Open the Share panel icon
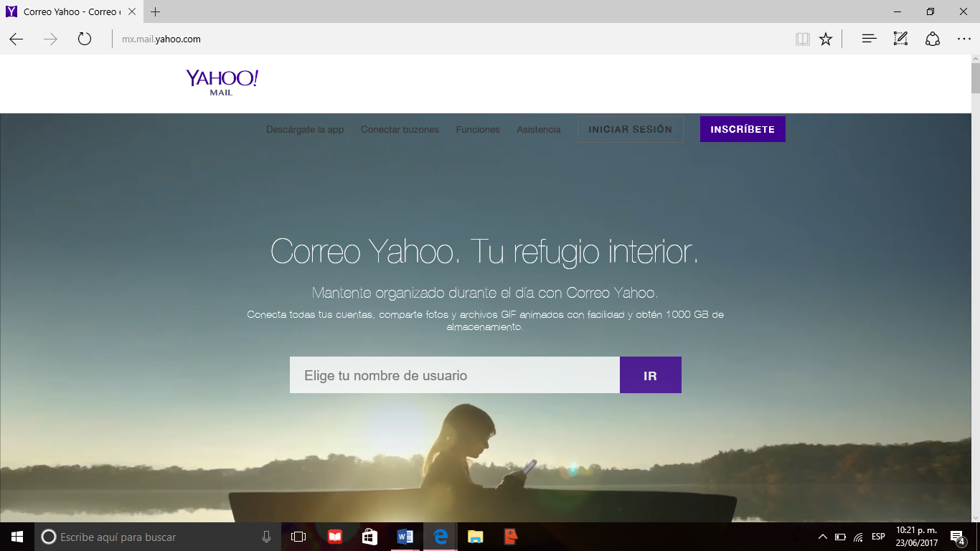980x551 pixels. 931,39
